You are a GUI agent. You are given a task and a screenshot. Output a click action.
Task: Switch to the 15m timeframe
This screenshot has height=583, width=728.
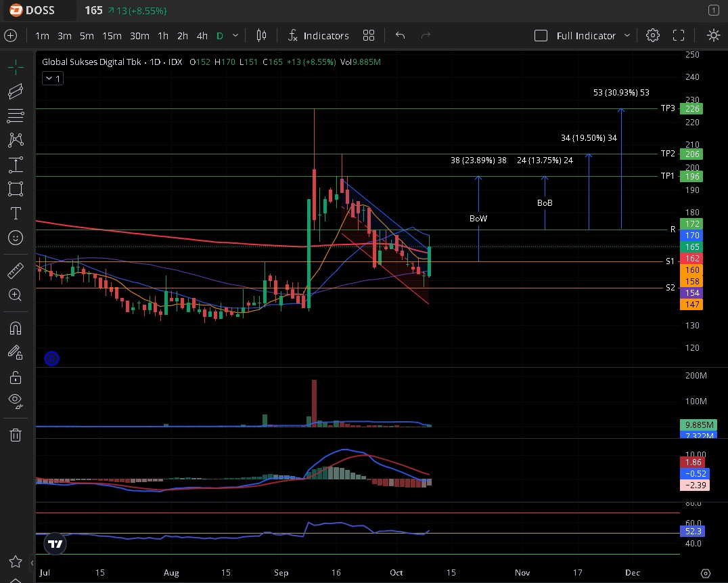click(112, 35)
